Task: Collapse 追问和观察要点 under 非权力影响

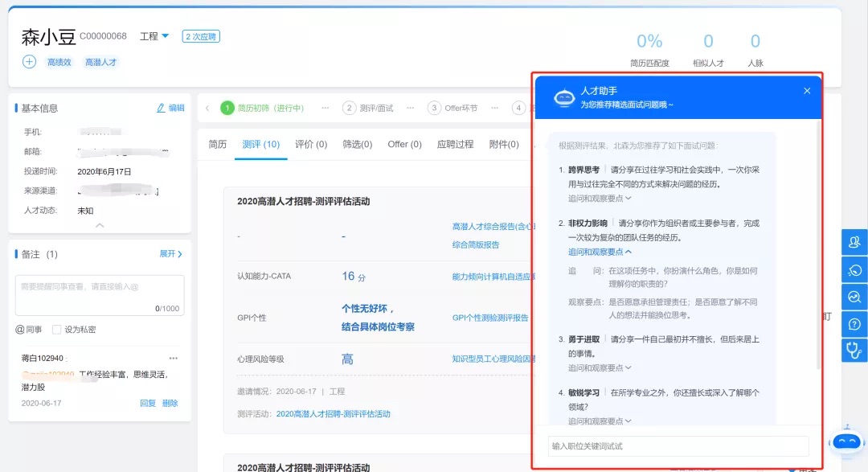Action: 600,252
